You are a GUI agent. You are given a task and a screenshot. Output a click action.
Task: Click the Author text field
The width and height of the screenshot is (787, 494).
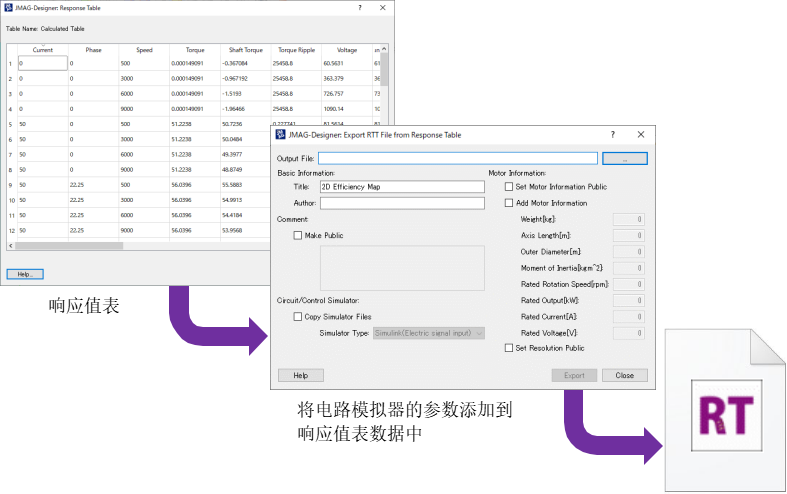click(x=401, y=203)
